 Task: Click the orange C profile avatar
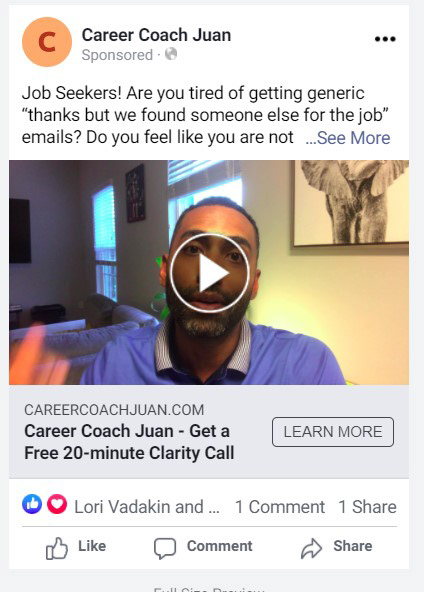tap(47, 42)
